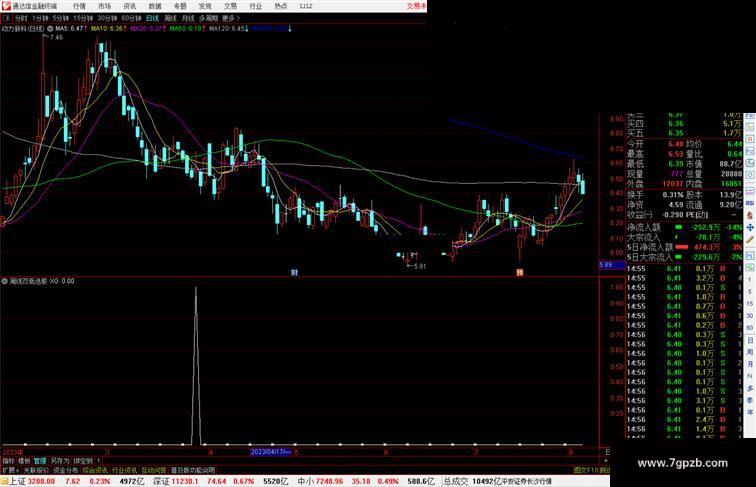Open the 发现 menu
Screen dimensions: 756x487
pyautogui.click(x=205, y=6)
